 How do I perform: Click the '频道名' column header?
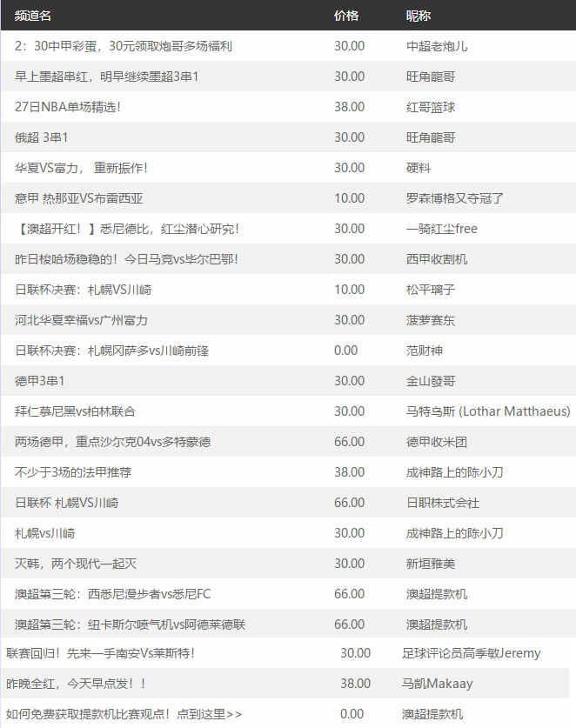pos(33,16)
